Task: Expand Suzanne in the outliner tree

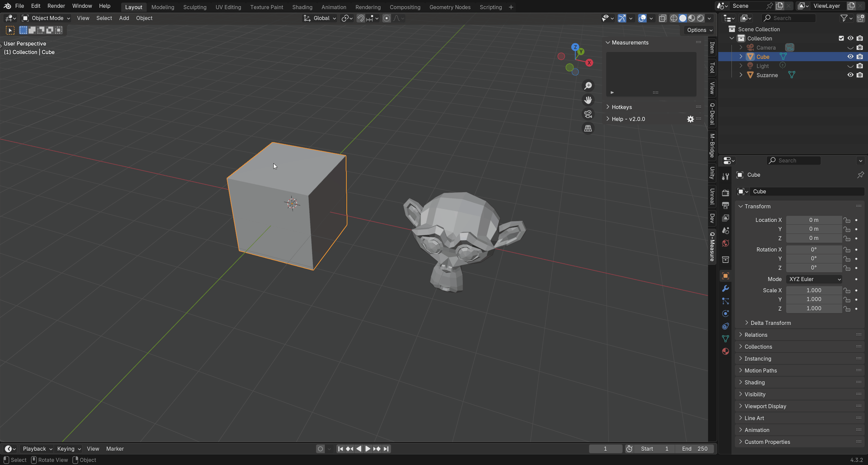Action: coord(741,75)
